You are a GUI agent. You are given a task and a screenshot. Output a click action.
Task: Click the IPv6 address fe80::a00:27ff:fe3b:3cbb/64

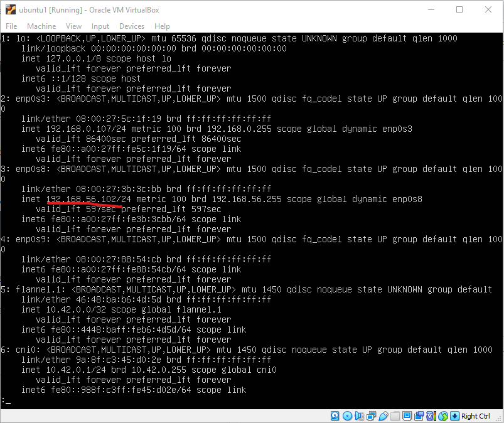coord(119,219)
